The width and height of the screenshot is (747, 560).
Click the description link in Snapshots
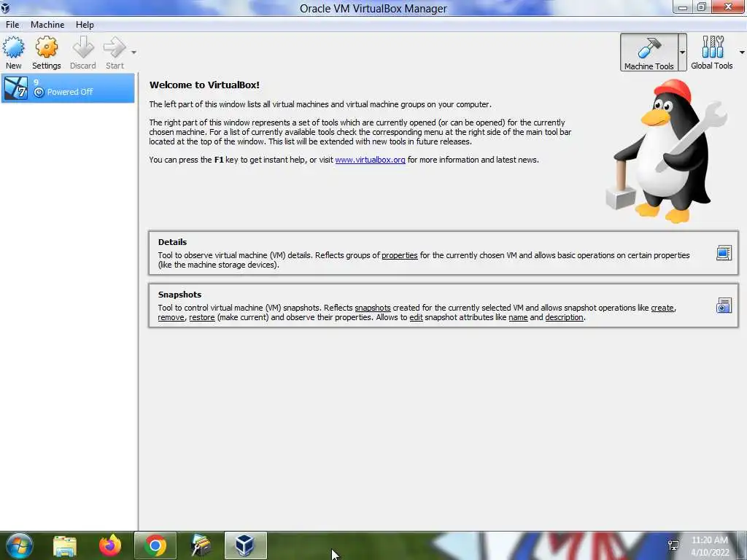click(x=564, y=317)
